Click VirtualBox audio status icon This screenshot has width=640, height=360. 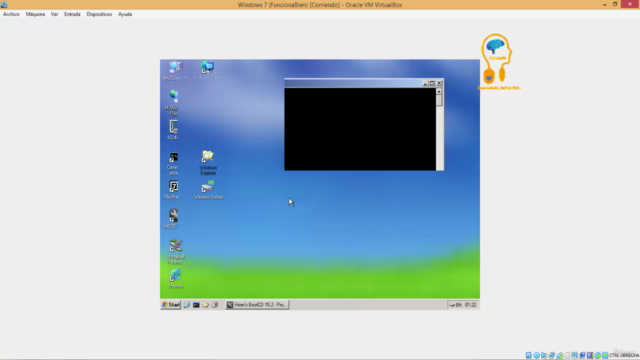pyautogui.click(x=544, y=355)
